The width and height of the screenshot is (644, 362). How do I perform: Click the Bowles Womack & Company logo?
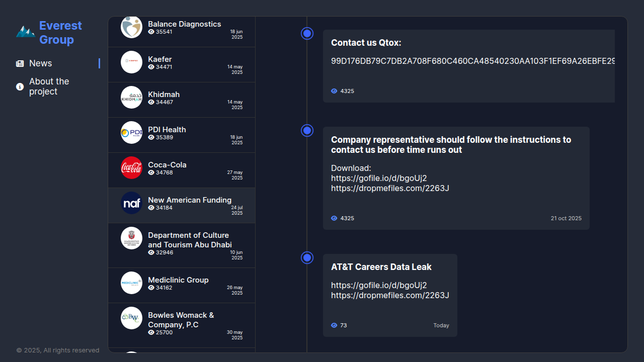[x=131, y=318]
